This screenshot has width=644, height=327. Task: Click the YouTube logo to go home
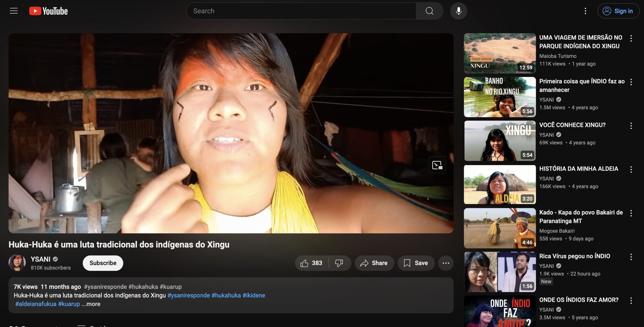pyautogui.click(x=48, y=11)
